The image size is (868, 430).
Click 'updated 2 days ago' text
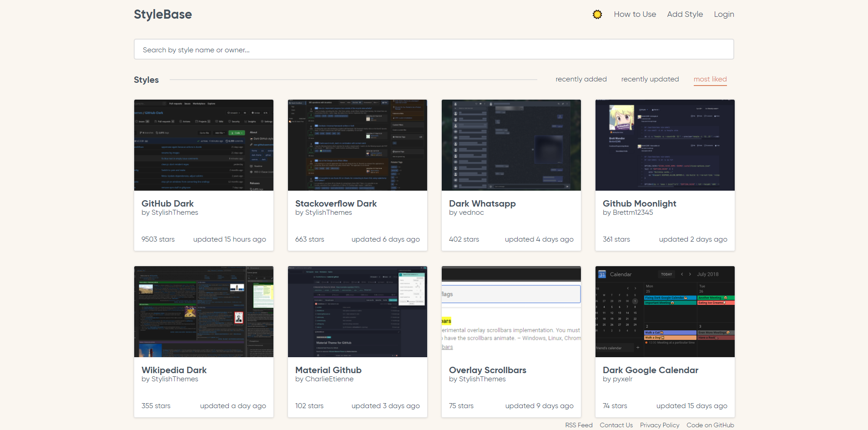[x=693, y=239]
